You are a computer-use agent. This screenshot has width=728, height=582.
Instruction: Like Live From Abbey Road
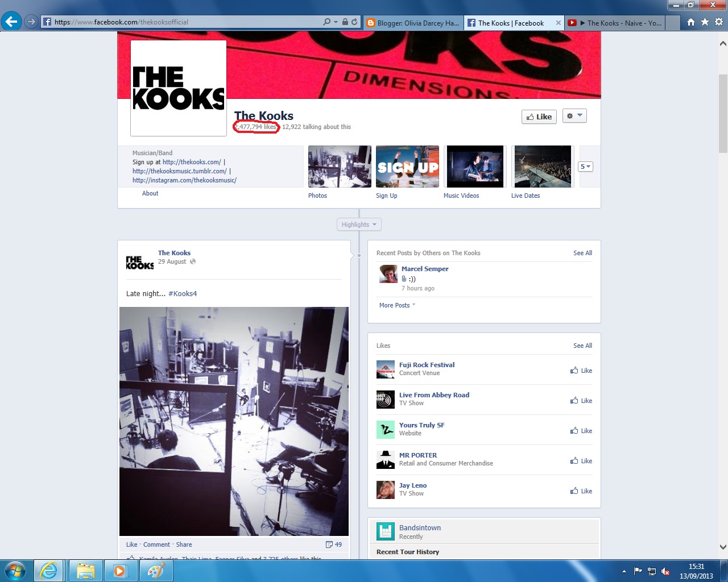[581, 401]
